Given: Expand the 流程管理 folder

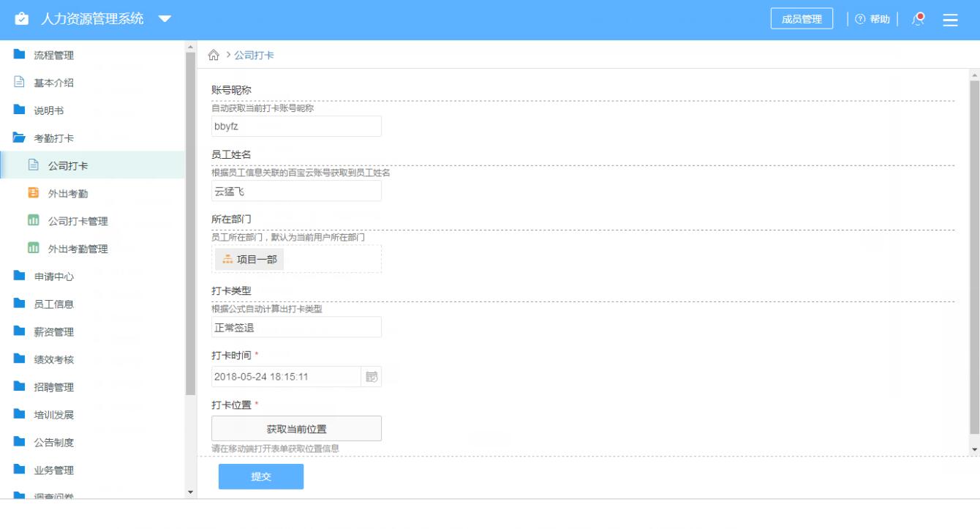Looking at the screenshot, I should (92, 55).
